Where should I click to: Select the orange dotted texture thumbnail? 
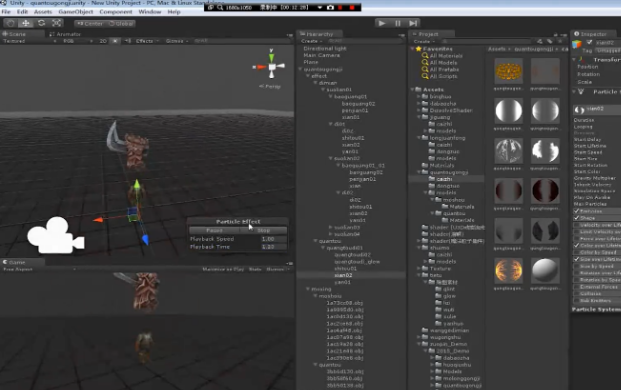click(x=509, y=71)
